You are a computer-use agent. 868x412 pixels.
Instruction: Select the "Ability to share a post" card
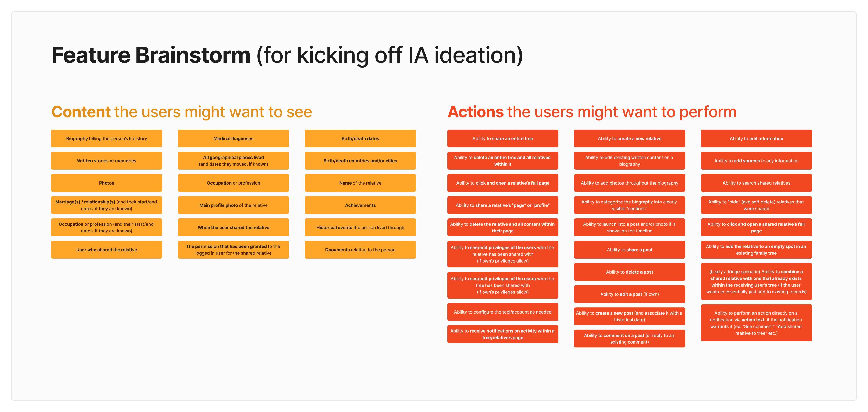coord(629,249)
